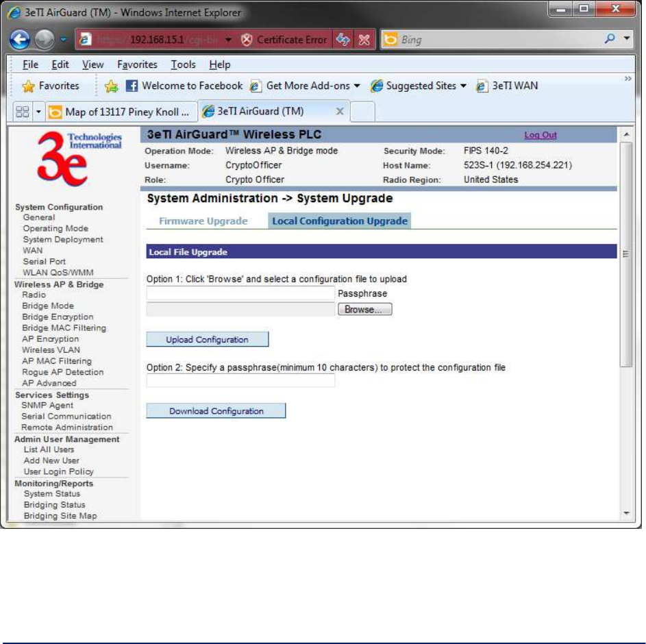646x644 pixels.
Task: Open List All Users page
Action: [x=49, y=449]
